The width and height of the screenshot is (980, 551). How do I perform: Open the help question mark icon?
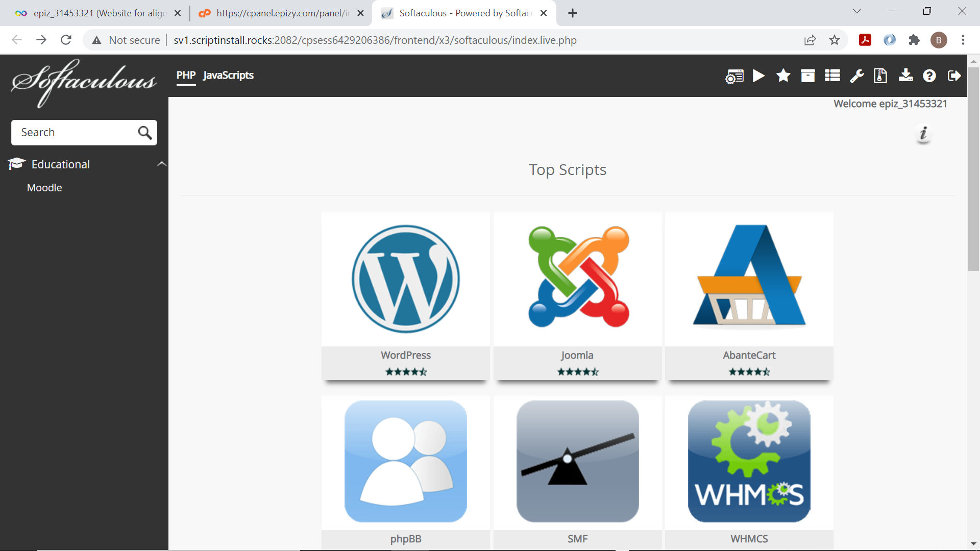click(x=929, y=76)
